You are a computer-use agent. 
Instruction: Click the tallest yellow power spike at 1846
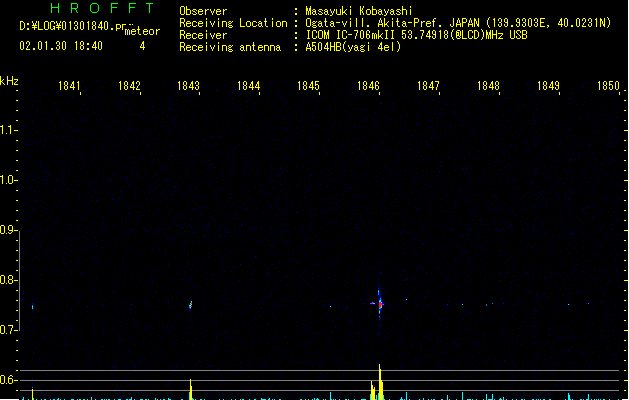[380, 382]
